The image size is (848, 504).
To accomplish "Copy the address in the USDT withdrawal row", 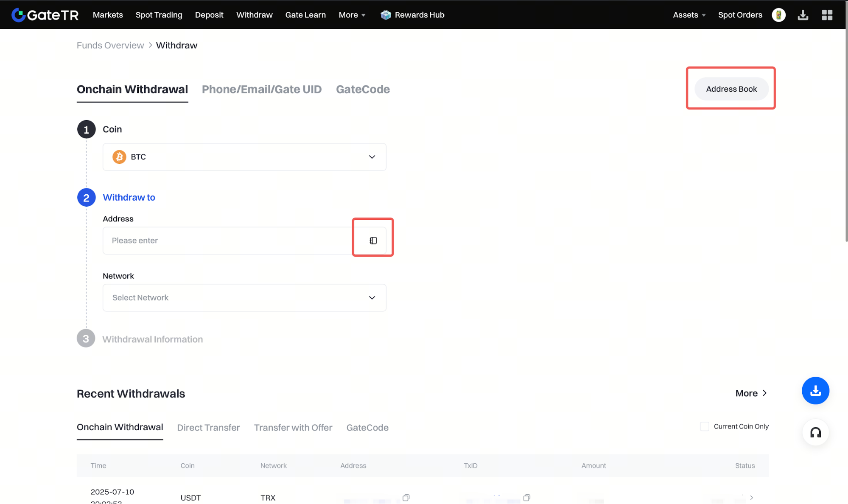I will [x=406, y=498].
